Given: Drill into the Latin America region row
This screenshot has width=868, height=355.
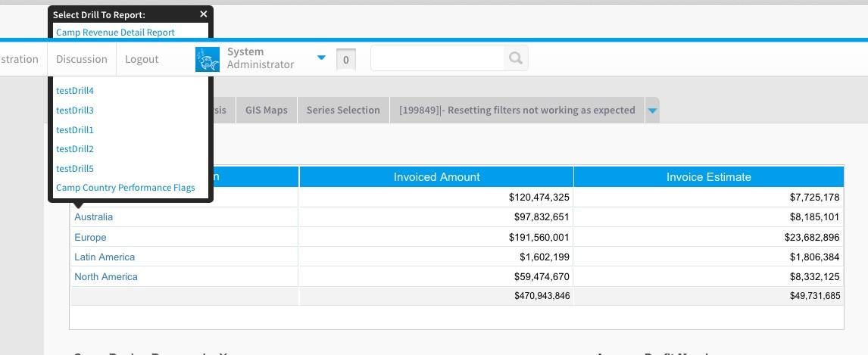Looking at the screenshot, I should pos(105,257).
